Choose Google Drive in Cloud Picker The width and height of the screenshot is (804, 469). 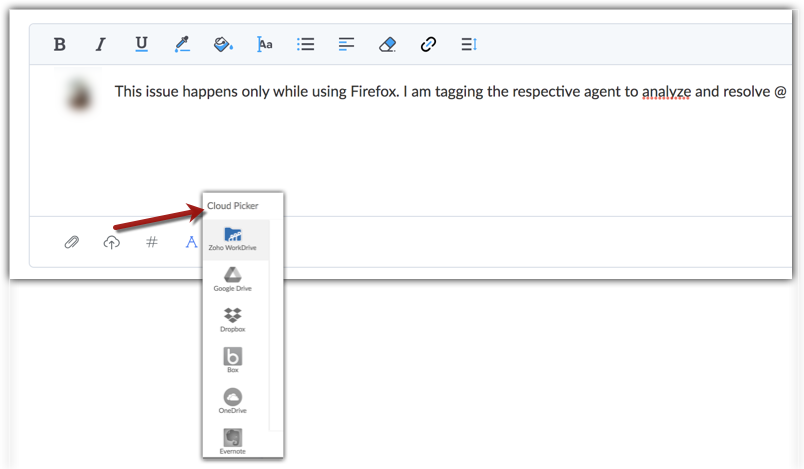tap(233, 279)
